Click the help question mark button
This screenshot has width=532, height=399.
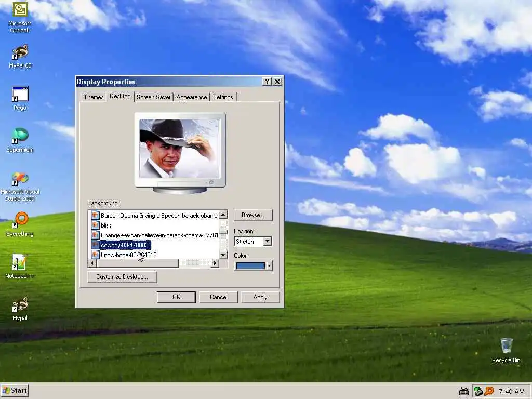267,82
